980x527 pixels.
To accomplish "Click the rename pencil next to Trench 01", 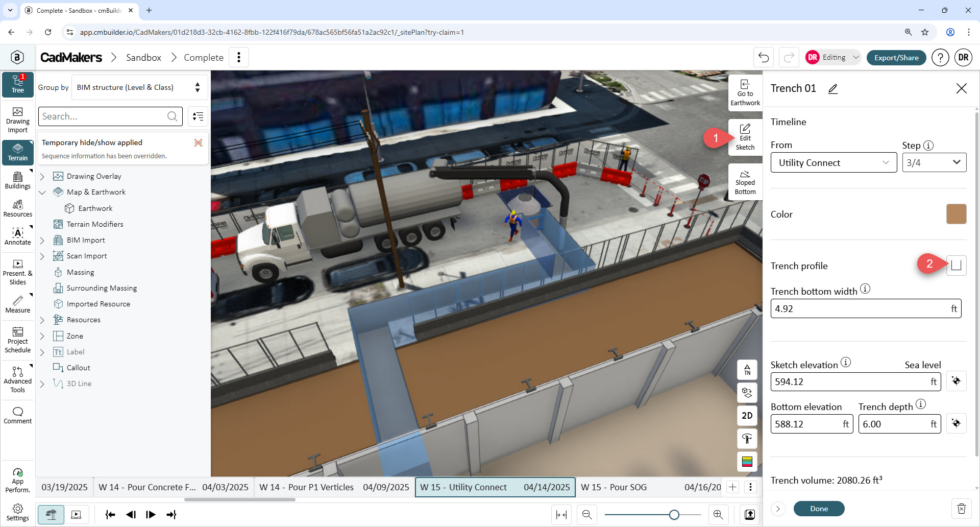I will (x=833, y=89).
